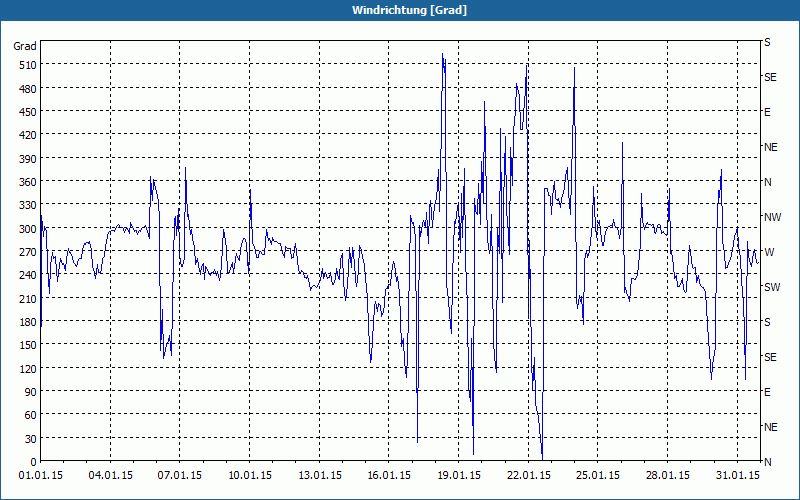800x500 pixels.
Task: Click the SW compass label on right axis
Action: click(772, 287)
